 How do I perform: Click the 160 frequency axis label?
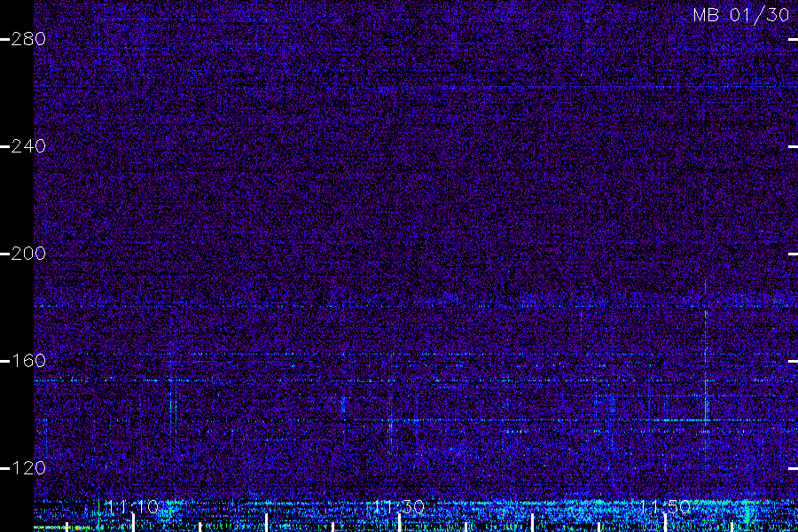(x=28, y=361)
